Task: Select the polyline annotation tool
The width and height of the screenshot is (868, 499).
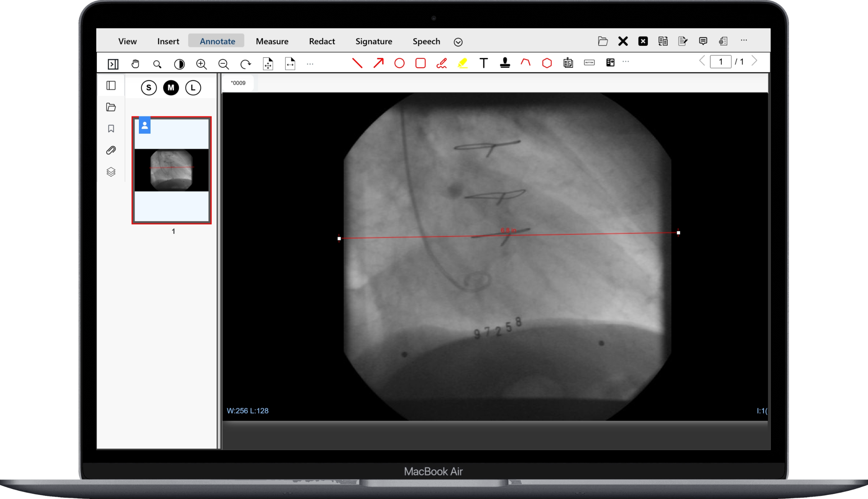Action: coord(526,63)
